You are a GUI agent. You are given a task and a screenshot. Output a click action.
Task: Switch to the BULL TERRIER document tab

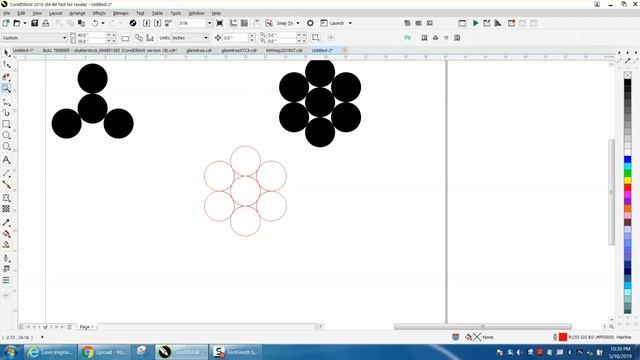(109, 51)
